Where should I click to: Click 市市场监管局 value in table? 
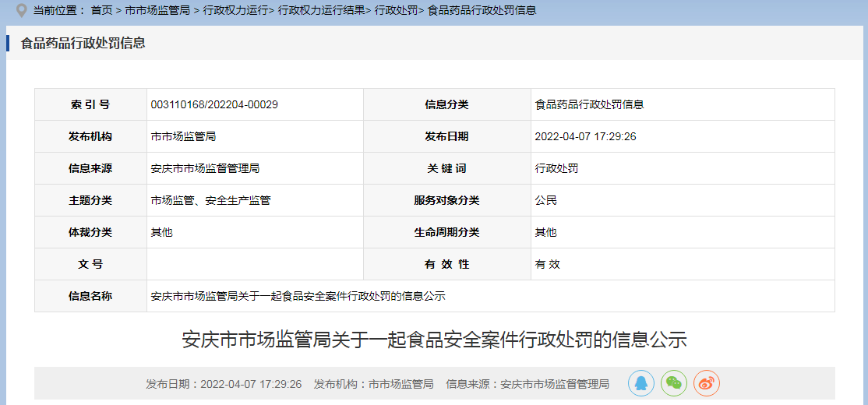183,136
